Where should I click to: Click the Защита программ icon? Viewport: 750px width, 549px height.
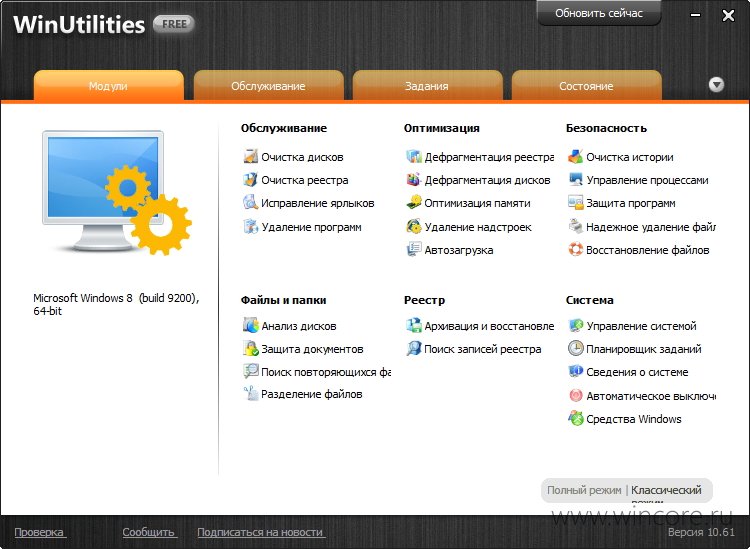point(575,203)
